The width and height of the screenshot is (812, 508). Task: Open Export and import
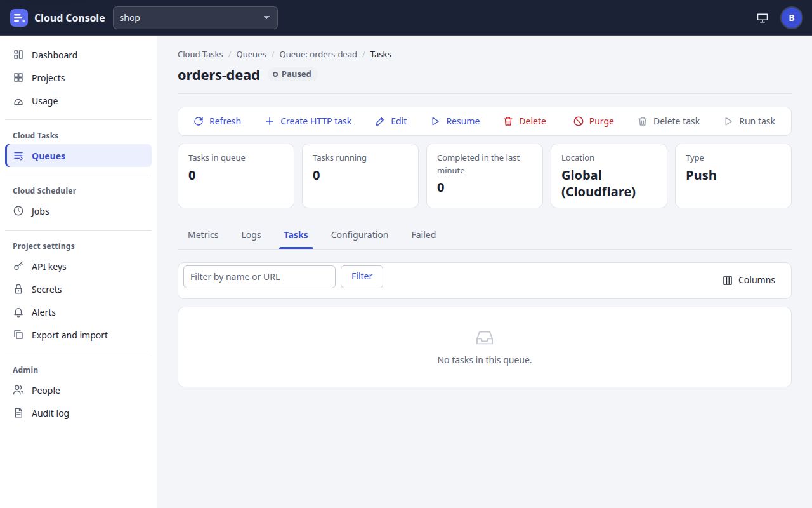[x=78, y=335]
